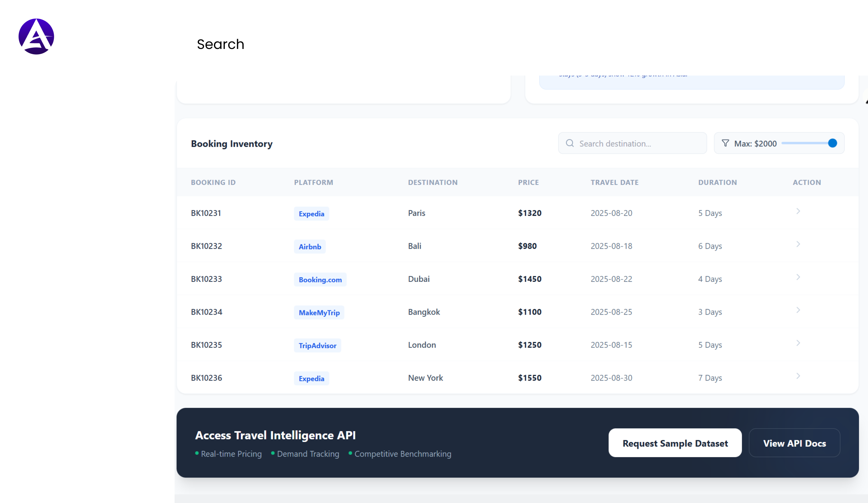Screen dimensions: 868x503
Task: Click the purple A logo in the top corner
Action: tap(36, 36)
